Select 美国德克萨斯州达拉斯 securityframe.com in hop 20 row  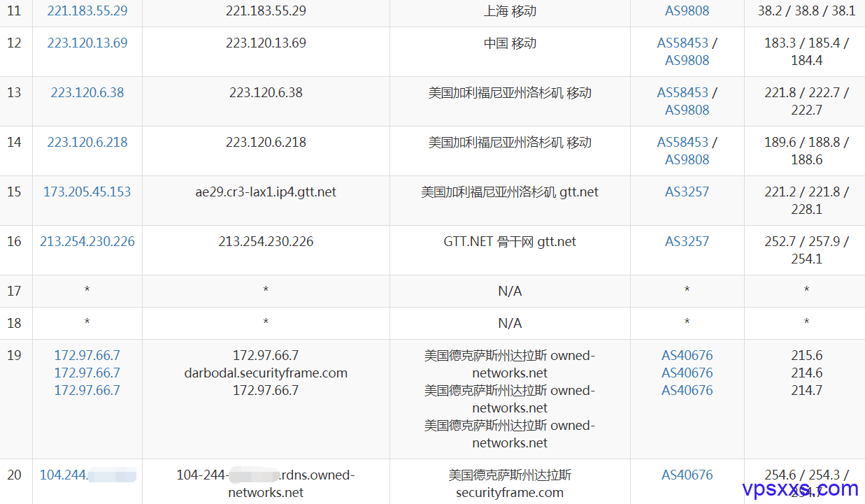click(x=510, y=484)
